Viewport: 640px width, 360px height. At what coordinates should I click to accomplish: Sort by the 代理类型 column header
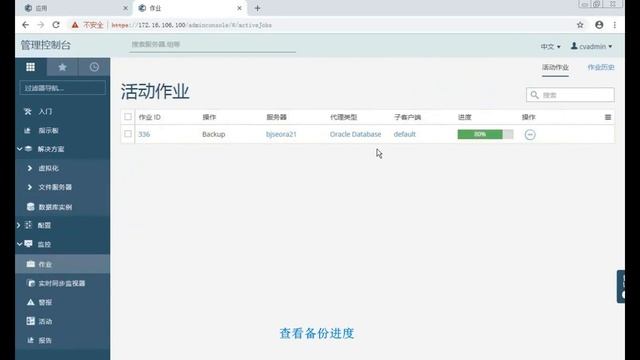point(343,117)
